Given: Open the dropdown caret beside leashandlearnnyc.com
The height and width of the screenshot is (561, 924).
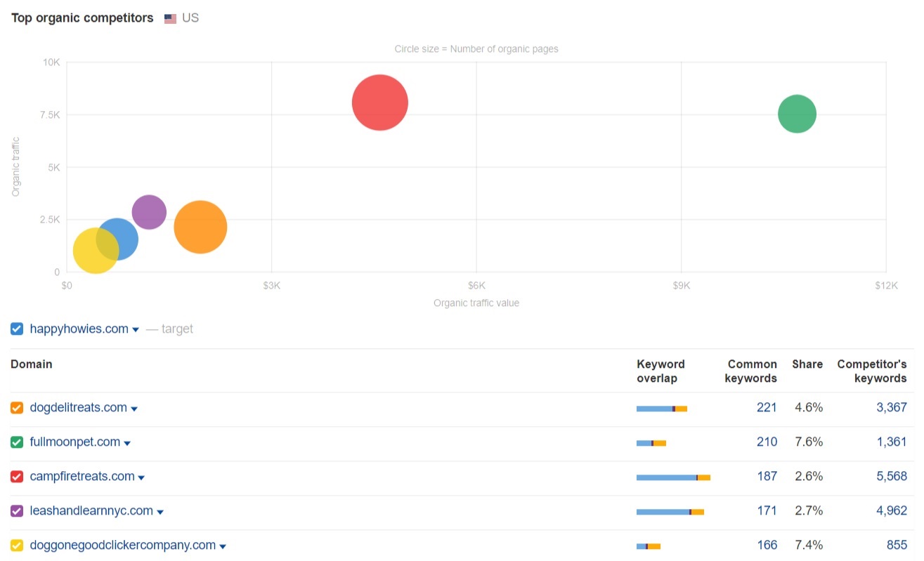Looking at the screenshot, I should click(x=160, y=512).
